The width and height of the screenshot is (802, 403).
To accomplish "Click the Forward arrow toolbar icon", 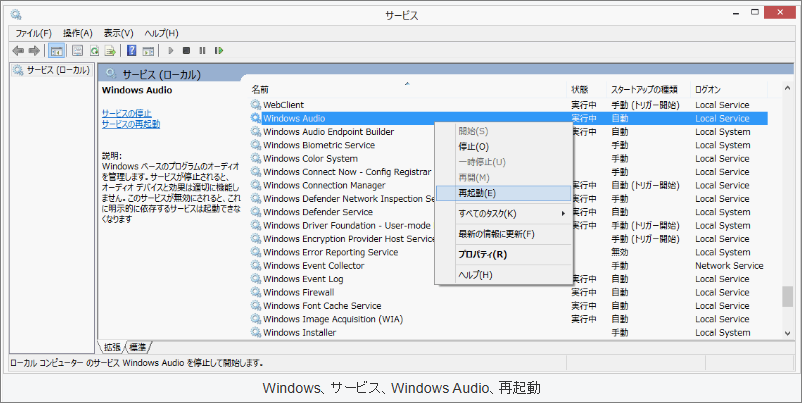I will pos(34,51).
